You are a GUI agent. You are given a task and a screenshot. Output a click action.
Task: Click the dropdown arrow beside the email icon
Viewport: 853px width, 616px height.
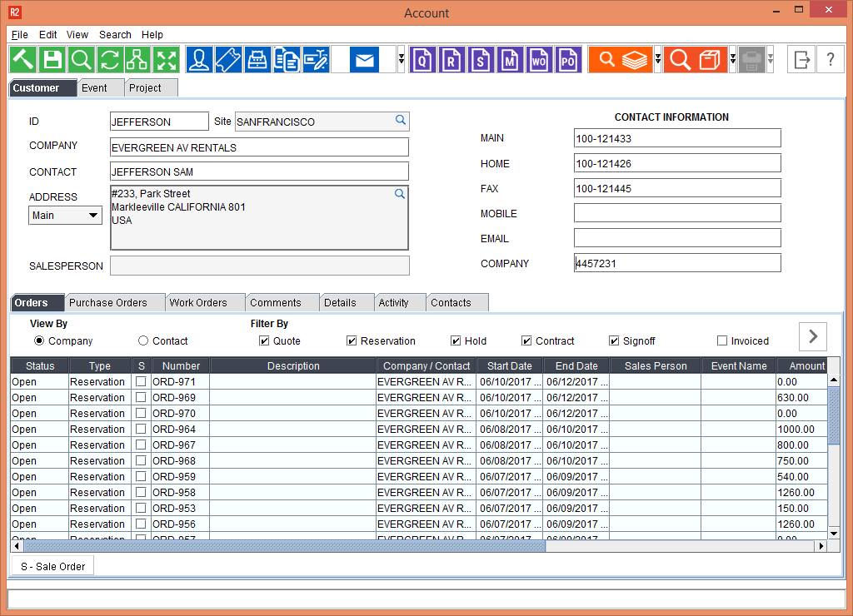coord(401,59)
